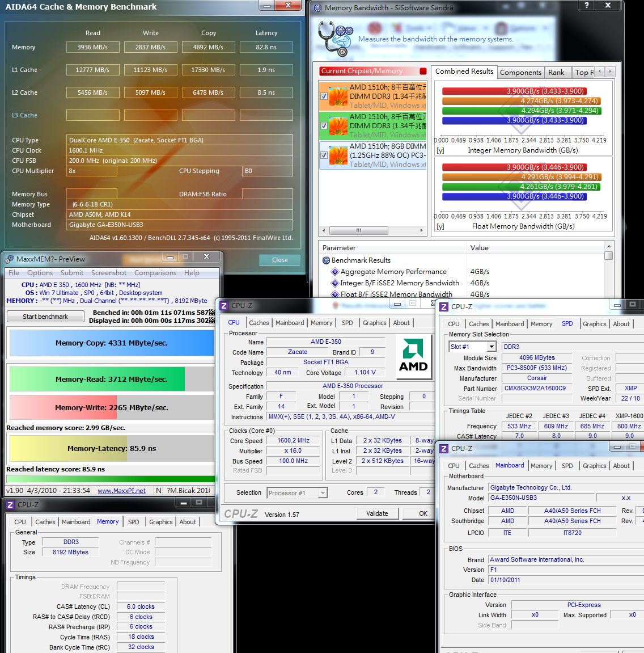644x653 pixels.
Task: Click the Benchmark Results globe icon
Action: coord(326,260)
